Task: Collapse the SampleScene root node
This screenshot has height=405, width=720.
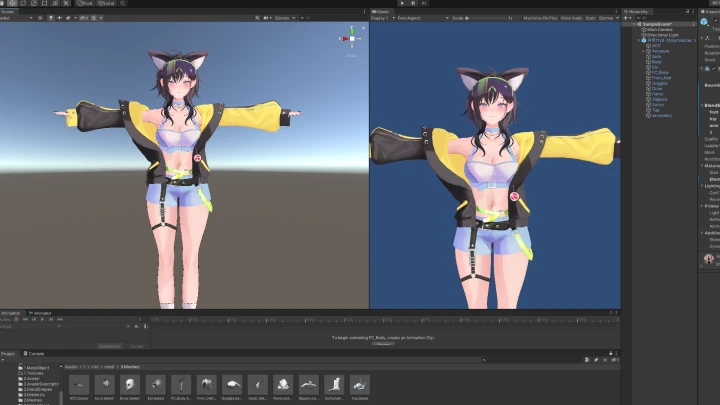Action: pos(634,24)
